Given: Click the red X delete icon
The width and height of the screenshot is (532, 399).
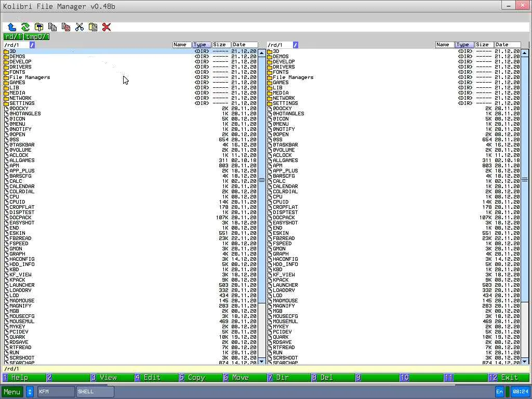Looking at the screenshot, I should [x=107, y=27].
